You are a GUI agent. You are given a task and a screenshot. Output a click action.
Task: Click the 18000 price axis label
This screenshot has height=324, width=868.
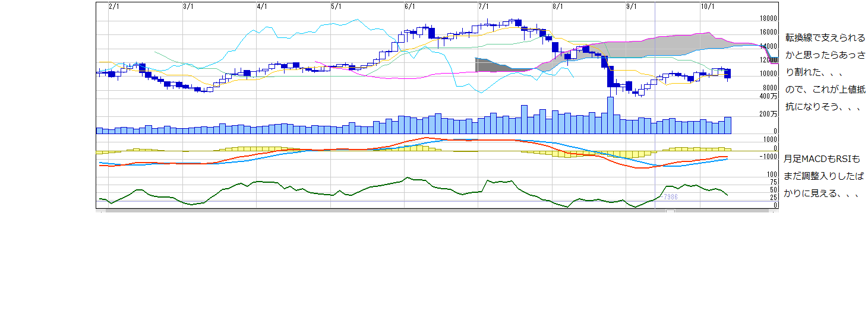coord(768,18)
